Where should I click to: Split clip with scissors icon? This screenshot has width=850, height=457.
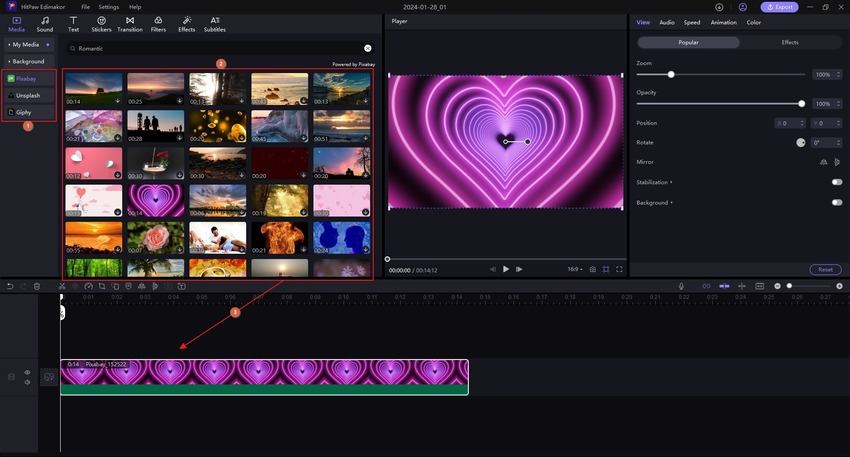click(x=62, y=286)
